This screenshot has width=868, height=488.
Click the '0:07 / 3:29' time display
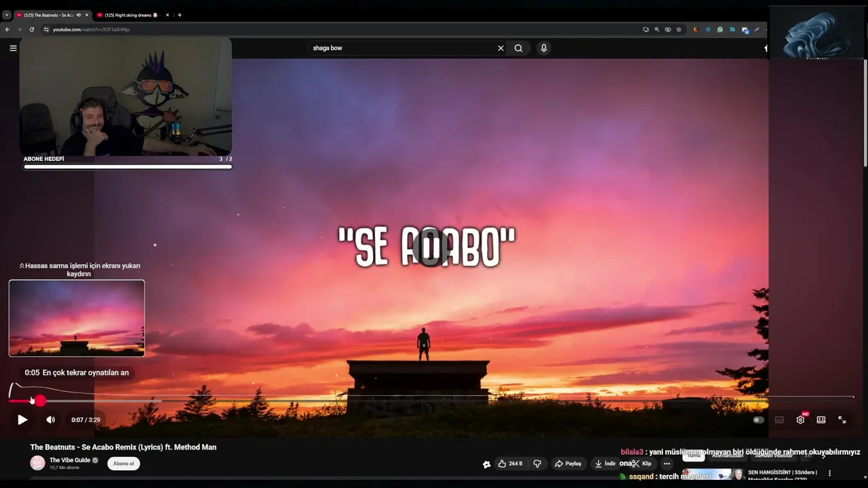point(85,420)
